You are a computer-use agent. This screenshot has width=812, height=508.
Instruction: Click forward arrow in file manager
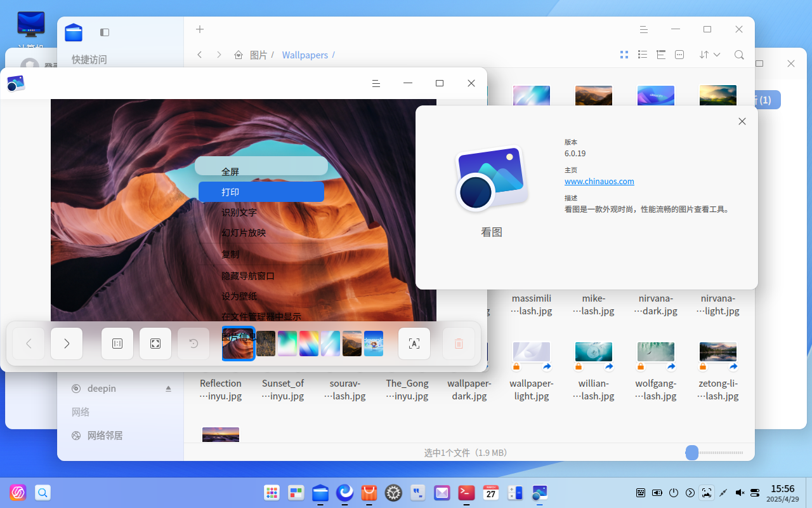[219, 55]
